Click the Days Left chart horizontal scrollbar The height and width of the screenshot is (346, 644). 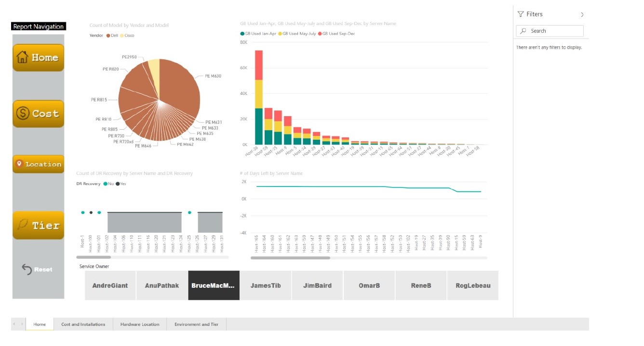[290, 258]
